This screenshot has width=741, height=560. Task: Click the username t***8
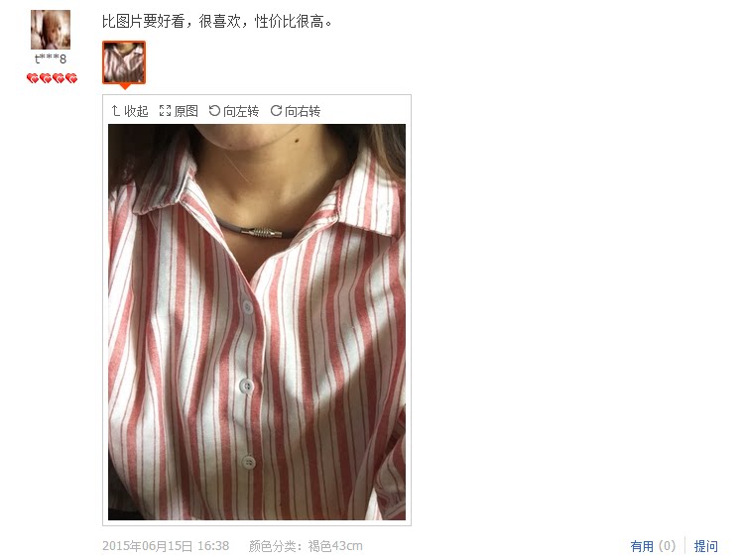[51, 59]
